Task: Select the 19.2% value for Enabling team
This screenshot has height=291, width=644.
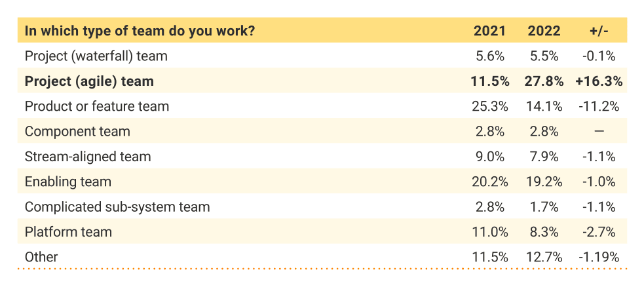Action: tap(544, 182)
